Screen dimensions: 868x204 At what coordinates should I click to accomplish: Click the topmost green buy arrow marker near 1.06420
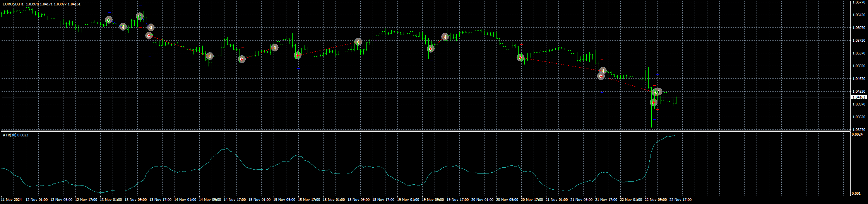(x=140, y=16)
